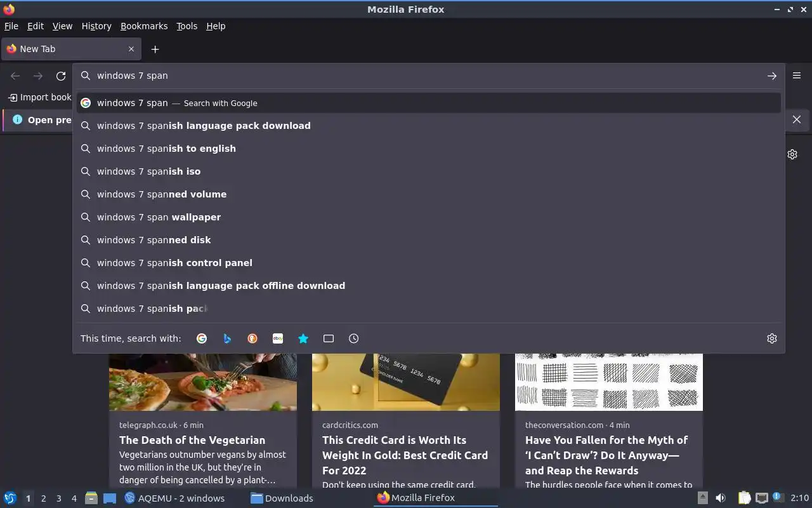Click the reload page button
Viewport: 812px width, 508px height.
coord(61,76)
